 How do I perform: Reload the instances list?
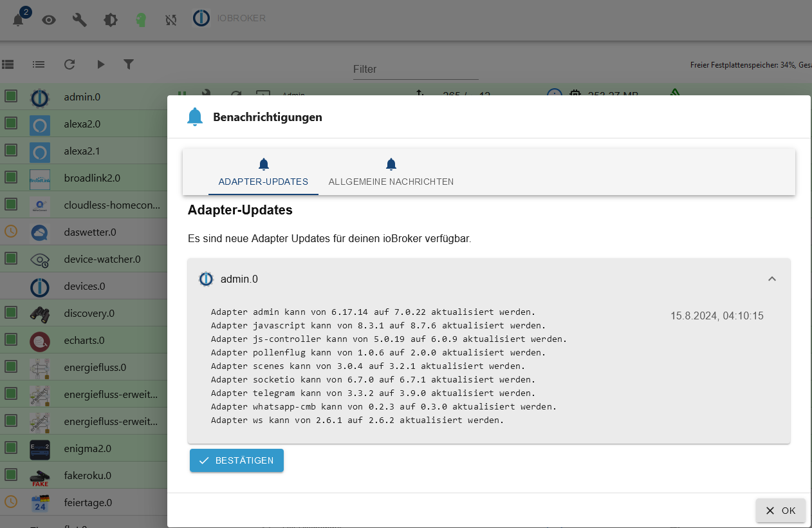click(x=69, y=64)
